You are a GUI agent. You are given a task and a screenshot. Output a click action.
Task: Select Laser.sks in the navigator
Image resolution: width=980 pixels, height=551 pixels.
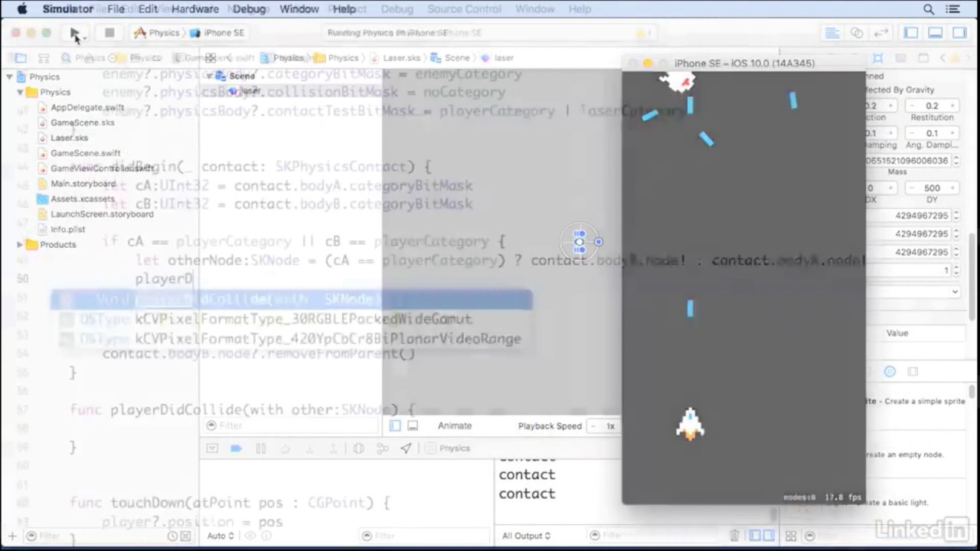[69, 138]
